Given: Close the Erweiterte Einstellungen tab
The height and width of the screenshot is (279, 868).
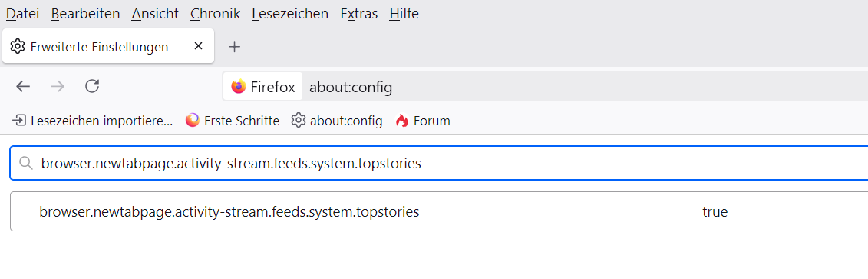Looking at the screenshot, I should coord(198,47).
